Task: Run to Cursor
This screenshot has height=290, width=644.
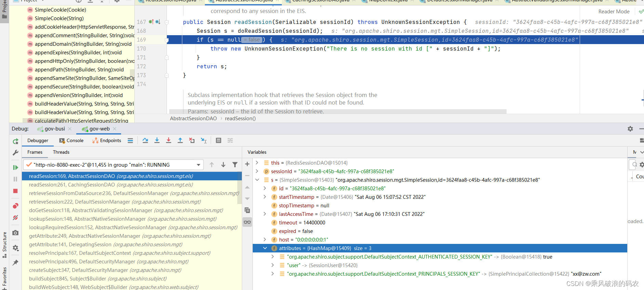Action: [x=203, y=140]
